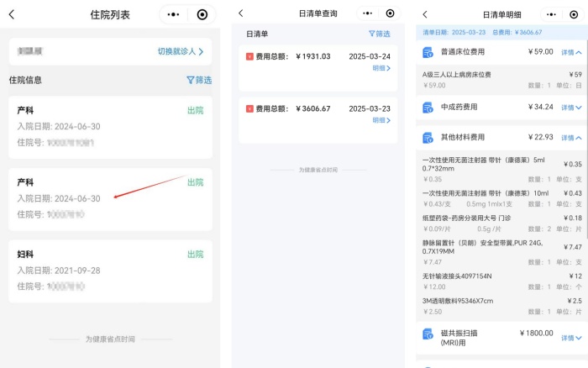The width and height of the screenshot is (588, 368).
Task: Open 明细 for the 2025-03-24 bill
Action: pos(381,68)
